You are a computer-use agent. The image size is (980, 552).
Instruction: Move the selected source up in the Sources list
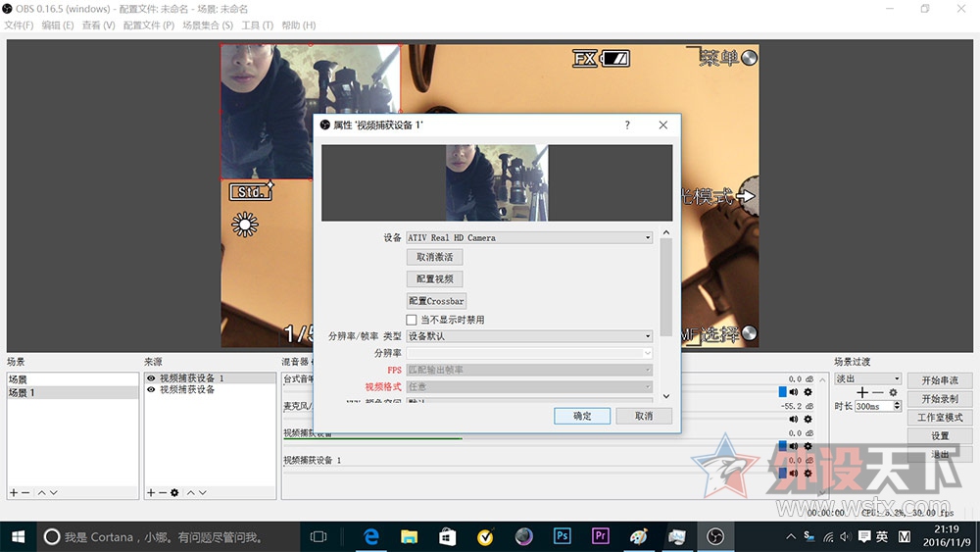point(191,492)
